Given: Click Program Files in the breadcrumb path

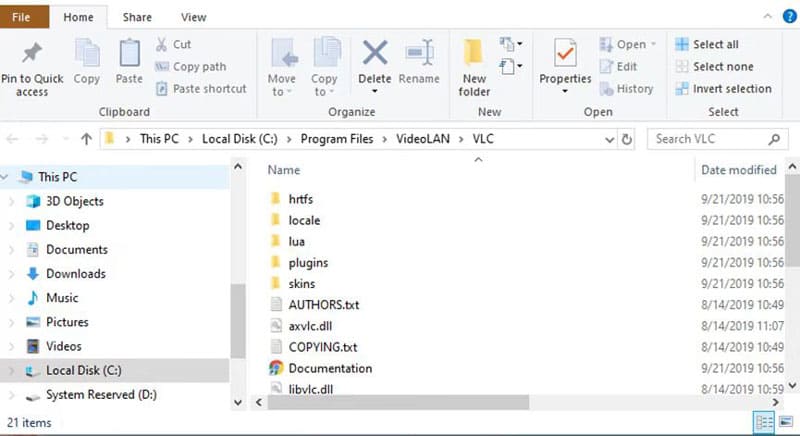Looking at the screenshot, I should tap(337, 139).
